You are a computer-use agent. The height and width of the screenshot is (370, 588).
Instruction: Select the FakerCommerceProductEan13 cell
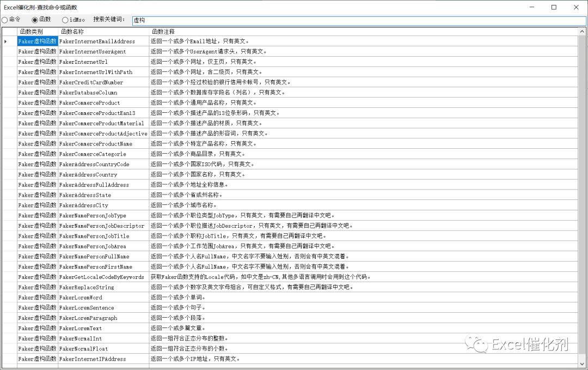tap(103, 113)
